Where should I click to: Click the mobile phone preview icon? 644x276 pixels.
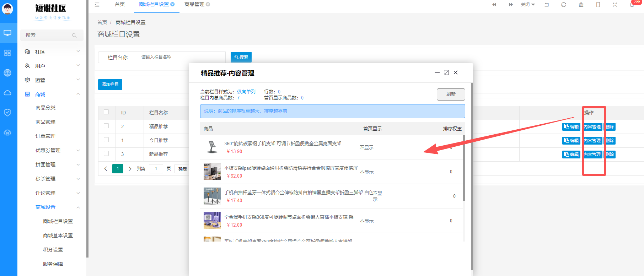point(598,5)
